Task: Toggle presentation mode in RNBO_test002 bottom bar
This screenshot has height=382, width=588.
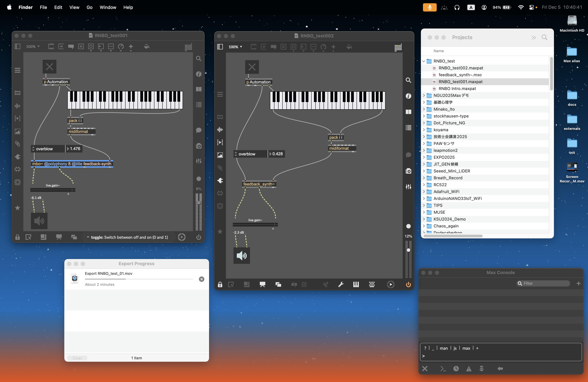Action: click(262, 285)
